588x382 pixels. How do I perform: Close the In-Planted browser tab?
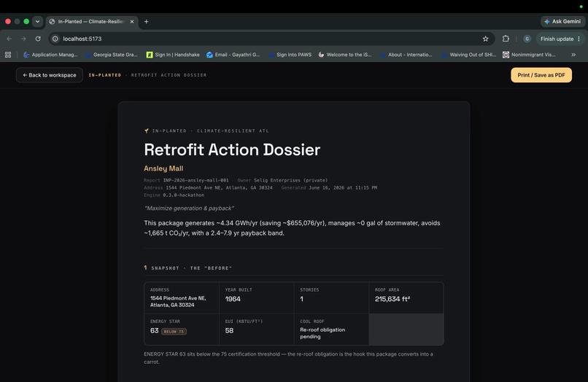tap(132, 21)
